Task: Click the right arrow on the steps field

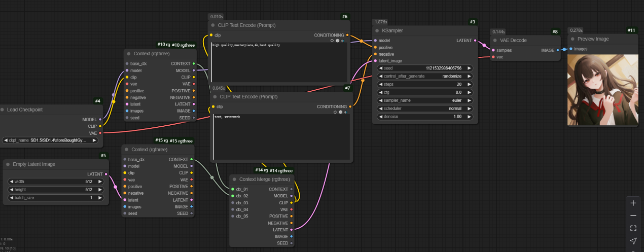Action: pos(469,84)
